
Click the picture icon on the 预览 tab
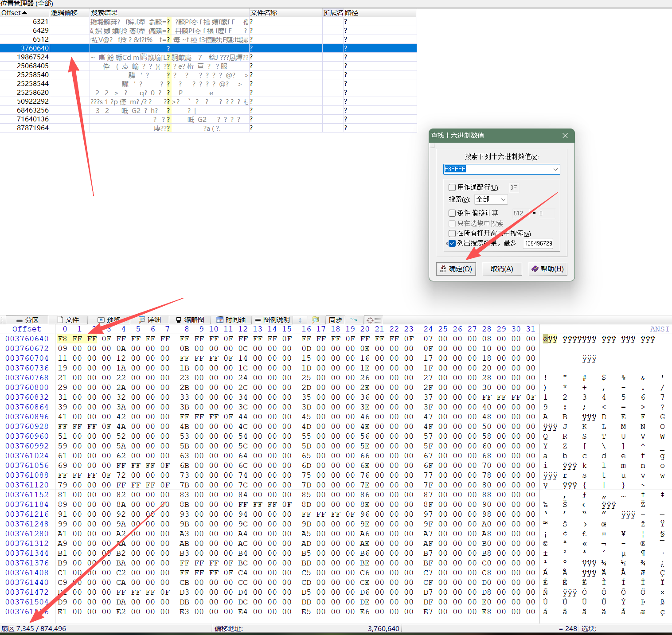pyautogui.click(x=101, y=320)
